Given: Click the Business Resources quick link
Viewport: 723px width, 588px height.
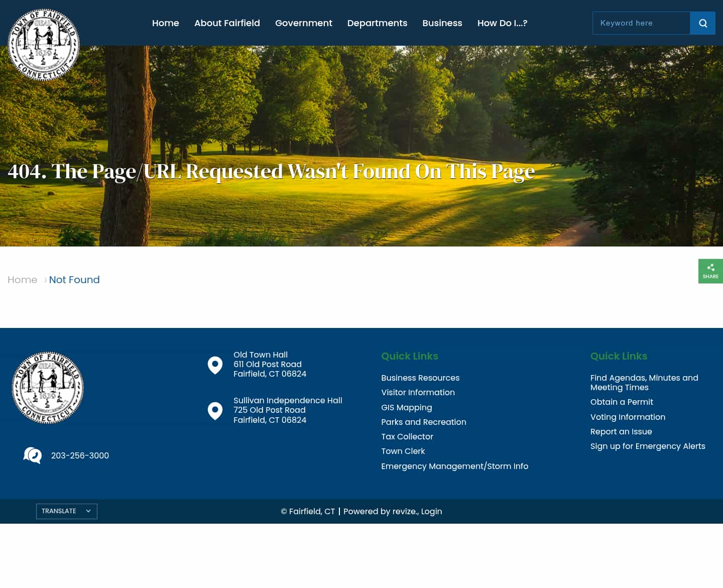Looking at the screenshot, I should pos(420,378).
